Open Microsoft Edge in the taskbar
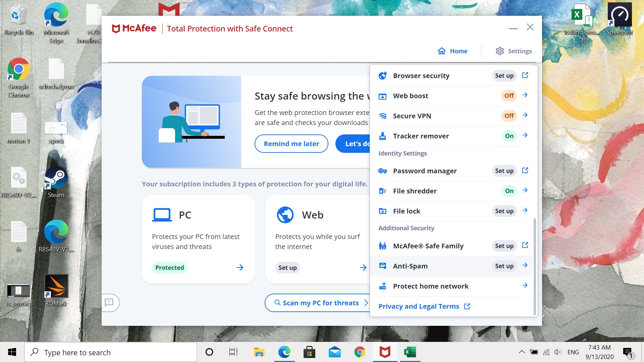 tap(284, 352)
